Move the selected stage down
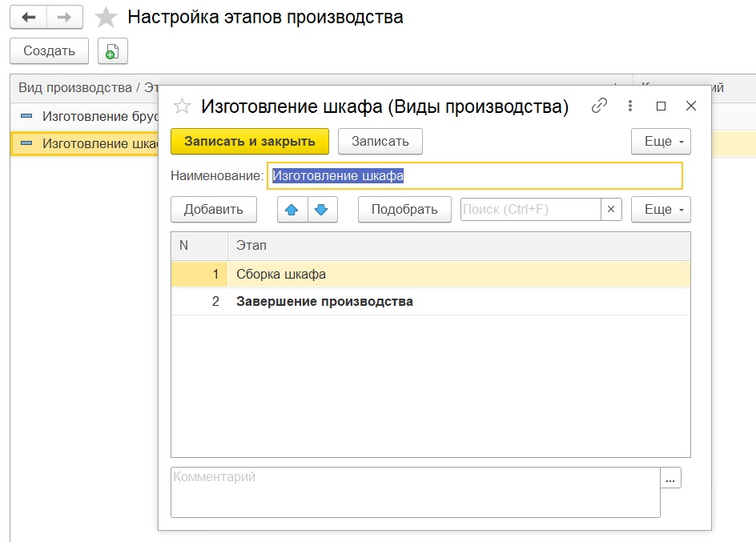 [322, 210]
